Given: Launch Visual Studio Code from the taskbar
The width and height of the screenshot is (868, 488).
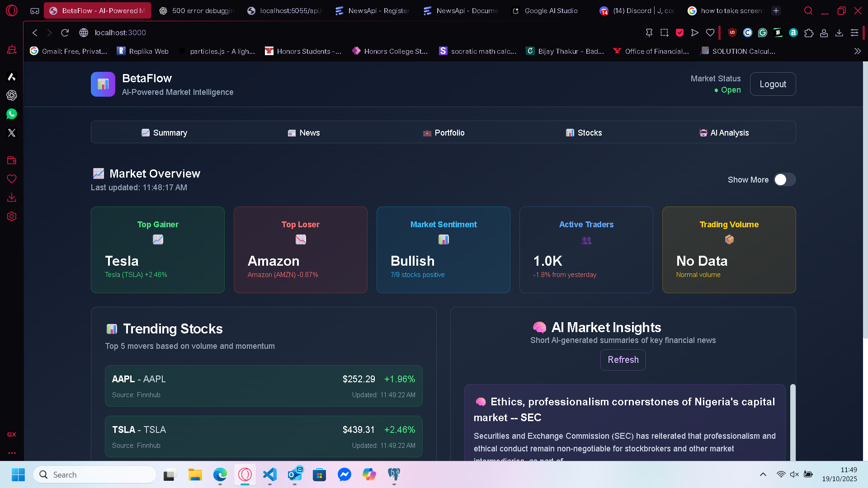Looking at the screenshot, I should (270, 474).
